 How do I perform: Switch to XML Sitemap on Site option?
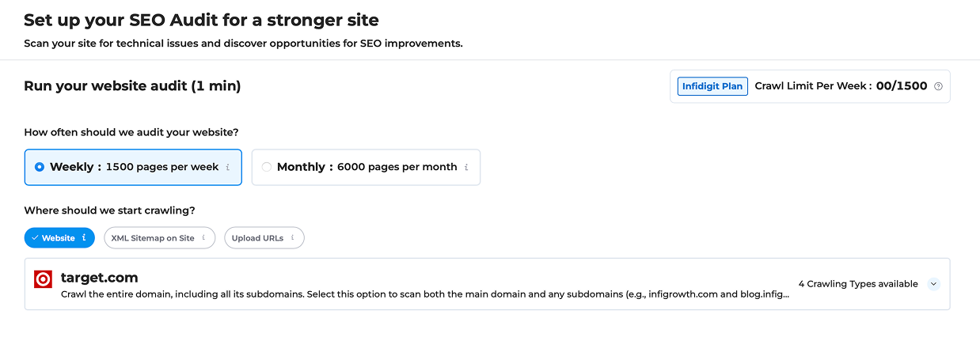[x=153, y=238]
